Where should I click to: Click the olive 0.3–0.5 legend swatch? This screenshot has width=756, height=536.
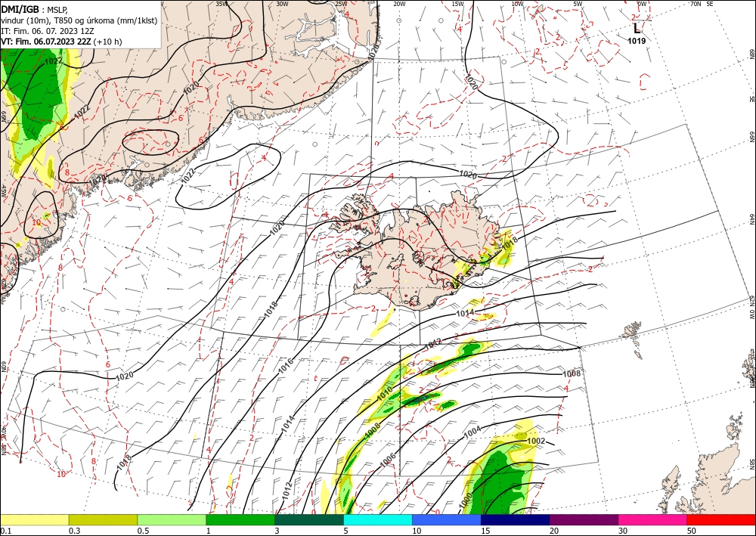[103, 519]
